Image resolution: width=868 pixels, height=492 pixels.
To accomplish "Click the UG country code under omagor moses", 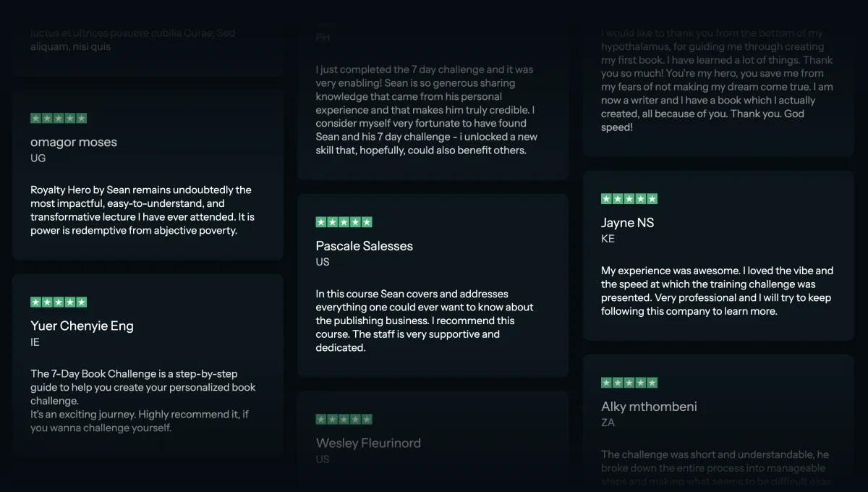I will point(38,158).
